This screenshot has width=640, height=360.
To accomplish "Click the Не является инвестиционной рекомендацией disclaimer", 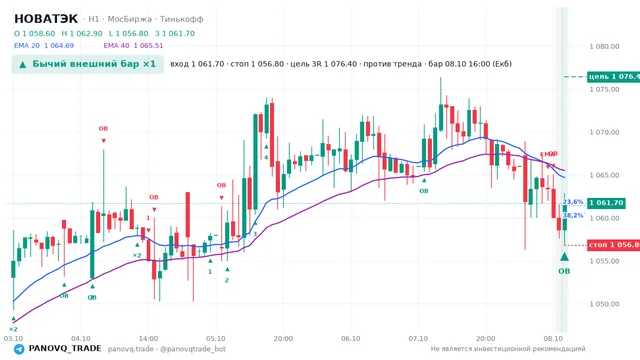I will 508,349.
